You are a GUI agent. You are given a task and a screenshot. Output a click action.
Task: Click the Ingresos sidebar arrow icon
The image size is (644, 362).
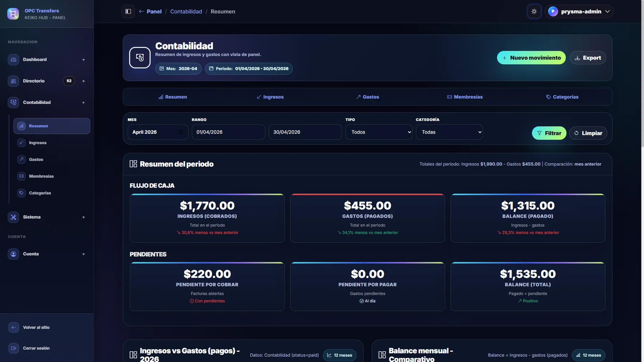click(x=21, y=143)
